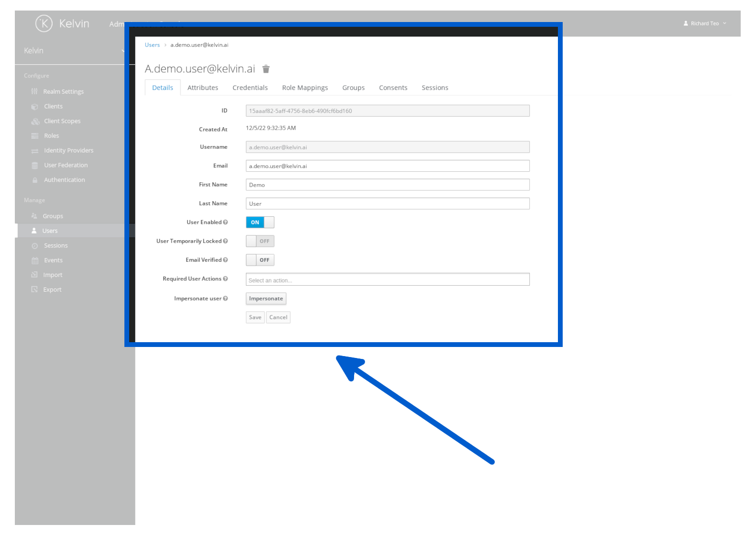Image resolution: width=756 pixels, height=536 pixels.
Task: Click the First Name input field
Action: [387, 185]
